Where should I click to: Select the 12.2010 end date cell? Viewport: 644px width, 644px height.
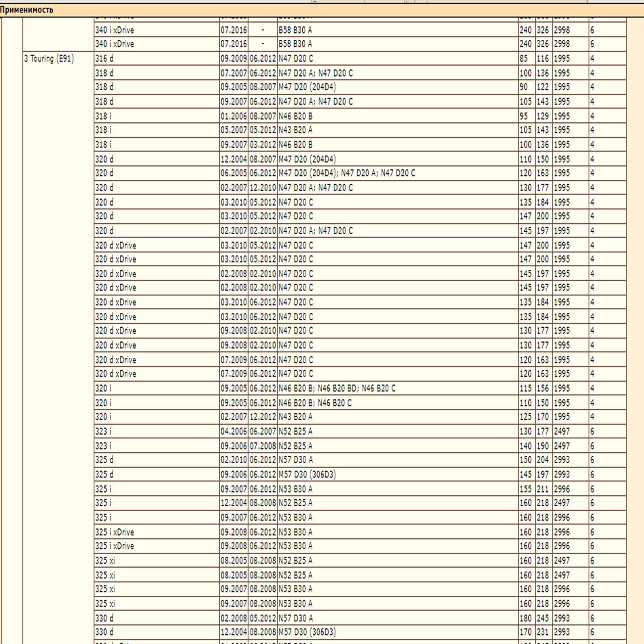click(263, 188)
